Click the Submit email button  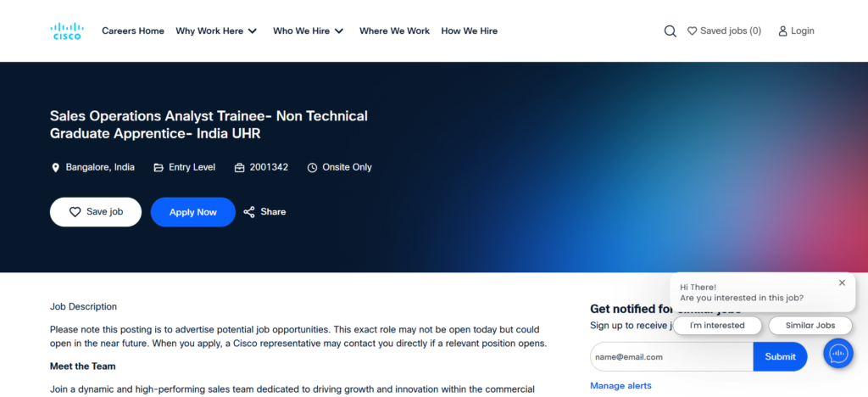pos(780,357)
